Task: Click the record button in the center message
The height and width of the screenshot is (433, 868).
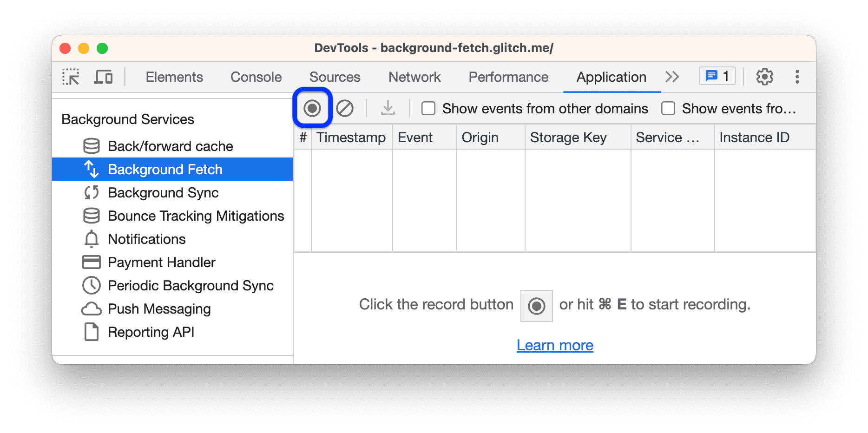Action: coord(536,305)
